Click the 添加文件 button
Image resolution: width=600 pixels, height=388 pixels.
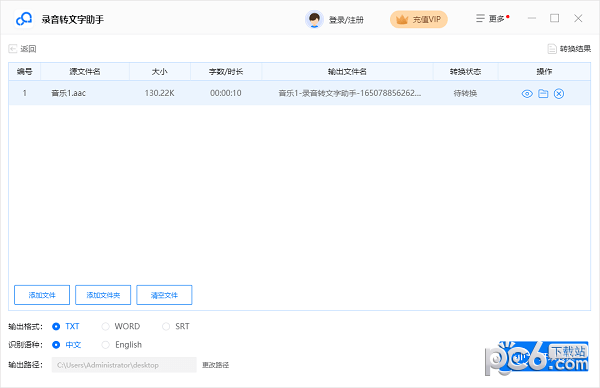(x=42, y=295)
